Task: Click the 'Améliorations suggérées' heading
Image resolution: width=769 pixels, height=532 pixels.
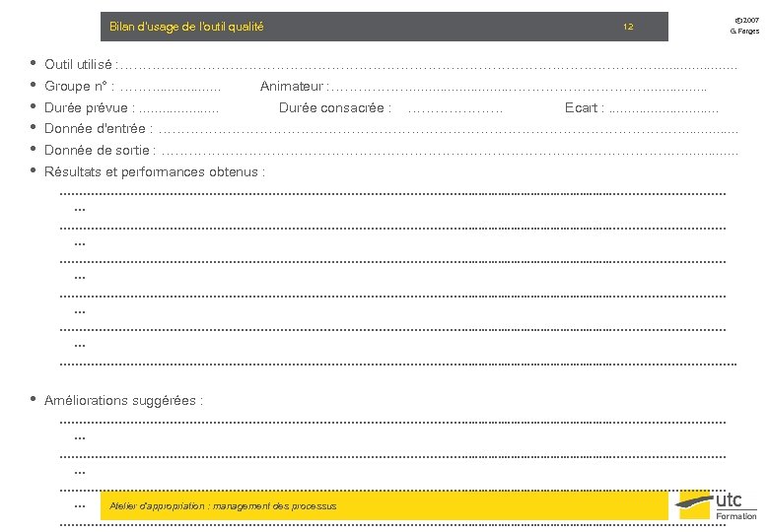Action: click(x=123, y=401)
